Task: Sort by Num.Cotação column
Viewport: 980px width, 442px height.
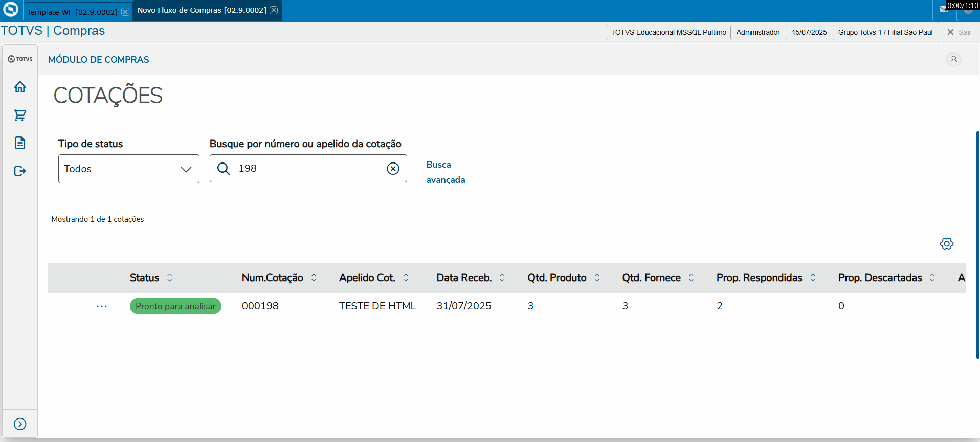Action: [x=314, y=277]
